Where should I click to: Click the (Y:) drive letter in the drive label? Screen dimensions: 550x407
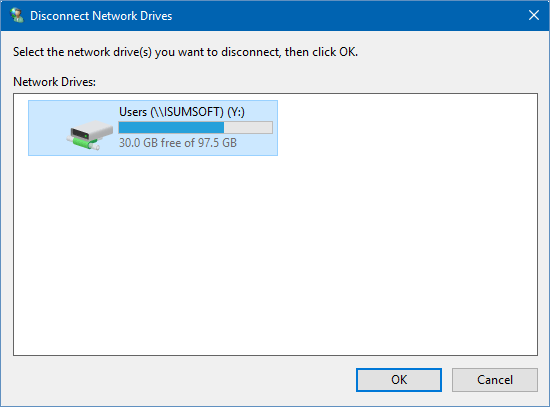tap(236, 112)
